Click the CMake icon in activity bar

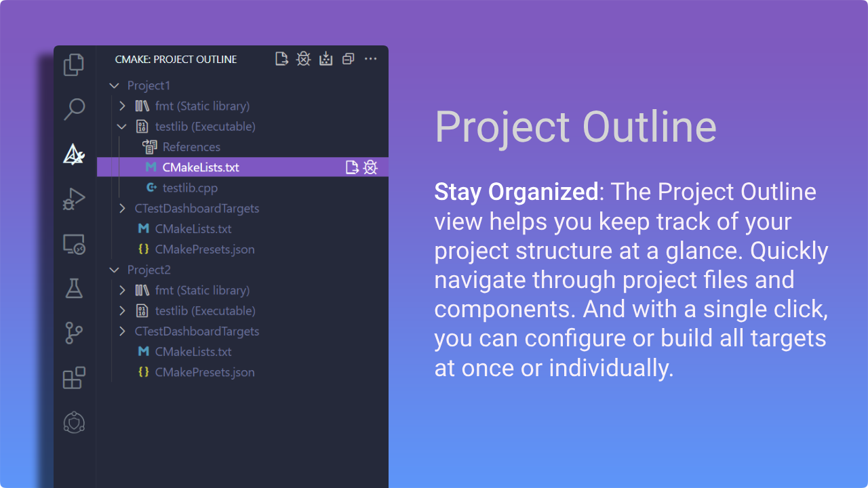point(74,155)
